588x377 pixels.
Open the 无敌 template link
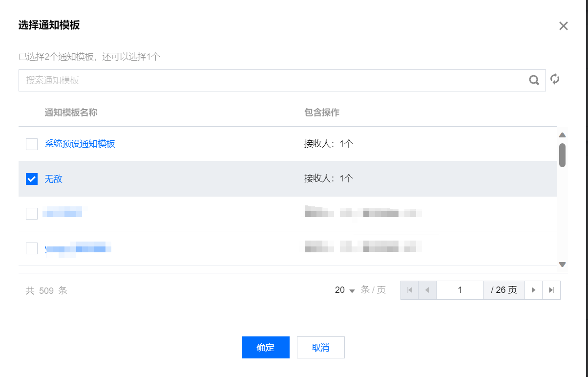click(x=54, y=179)
